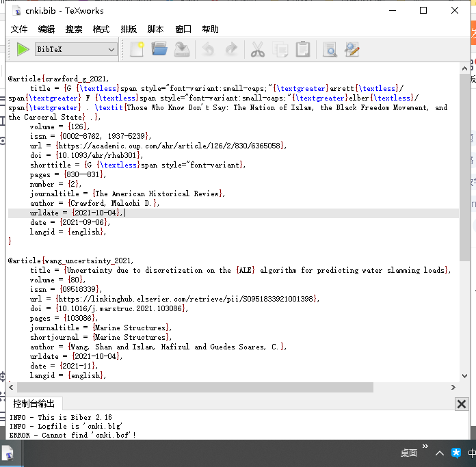
Task: Click the horizontal scrollbar thumb
Action: (x=195, y=387)
